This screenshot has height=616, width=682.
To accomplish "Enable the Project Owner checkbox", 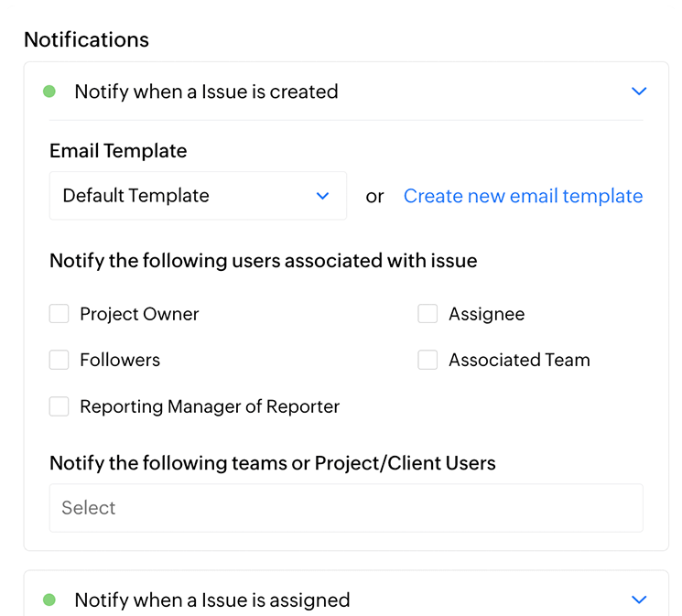I will [60, 314].
